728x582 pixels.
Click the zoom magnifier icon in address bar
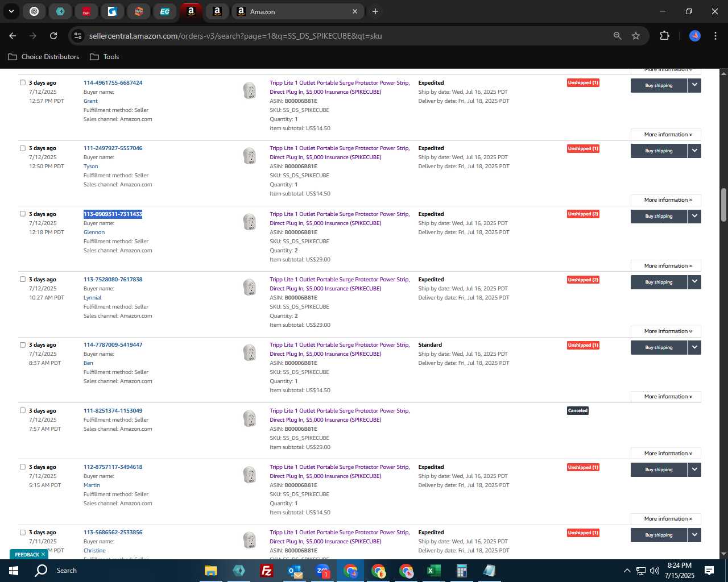click(618, 36)
